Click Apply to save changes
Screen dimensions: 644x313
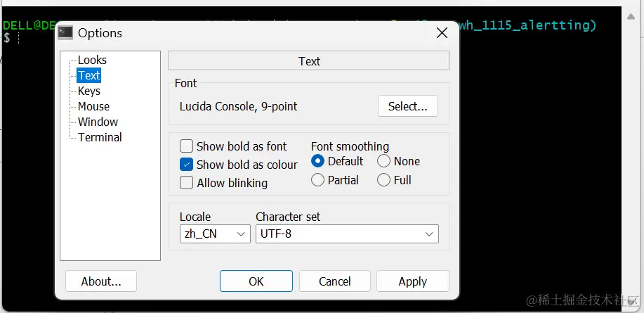(x=412, y=281)
